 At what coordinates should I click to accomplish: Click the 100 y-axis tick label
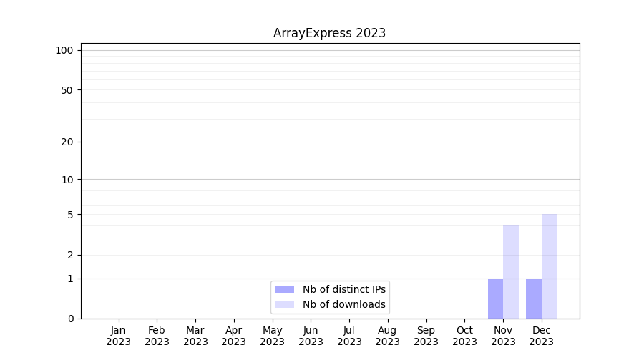coord(64,50)
